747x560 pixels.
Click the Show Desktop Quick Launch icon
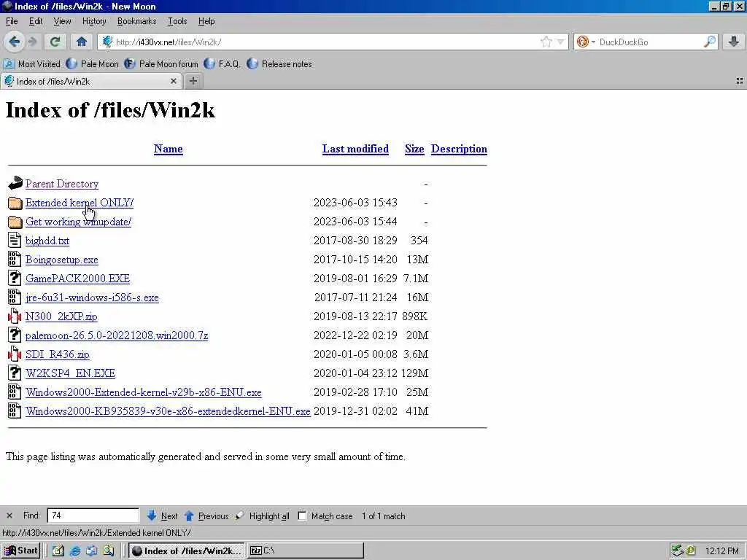(58, 551)
